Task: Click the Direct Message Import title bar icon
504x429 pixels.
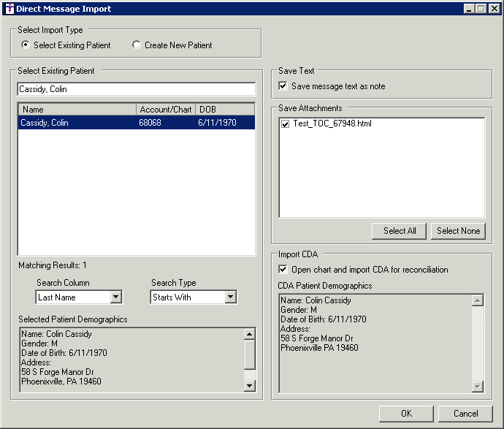Action: coord(9,8)
